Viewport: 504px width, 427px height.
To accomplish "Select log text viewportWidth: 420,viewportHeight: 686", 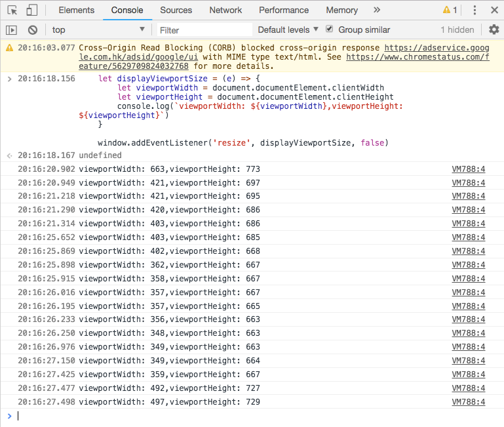I will tap(169, 210).
